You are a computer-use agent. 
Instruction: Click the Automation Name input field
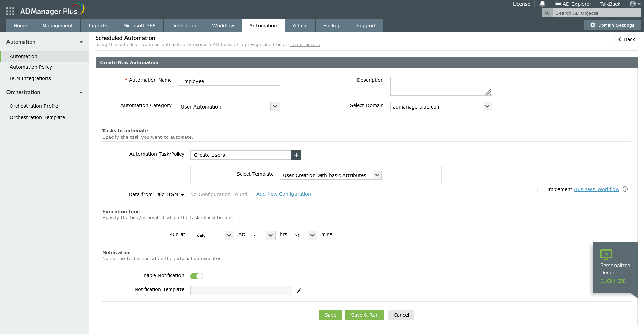[229, 81]
